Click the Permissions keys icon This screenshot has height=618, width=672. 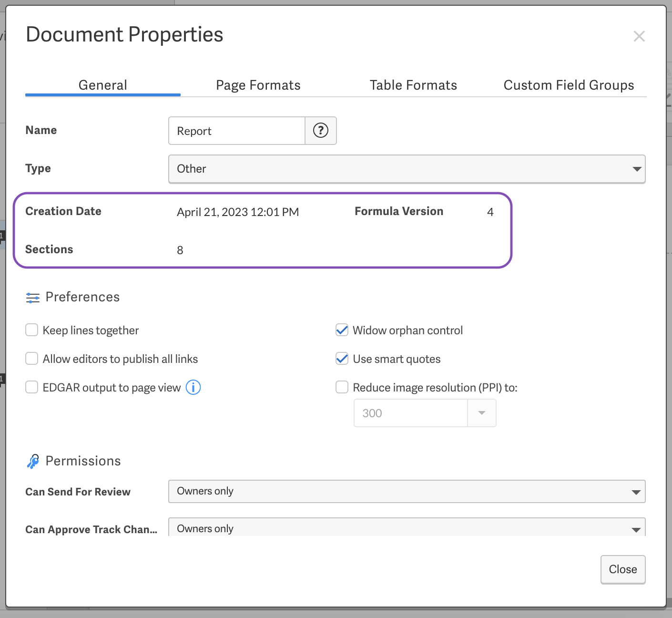[33, 461]
